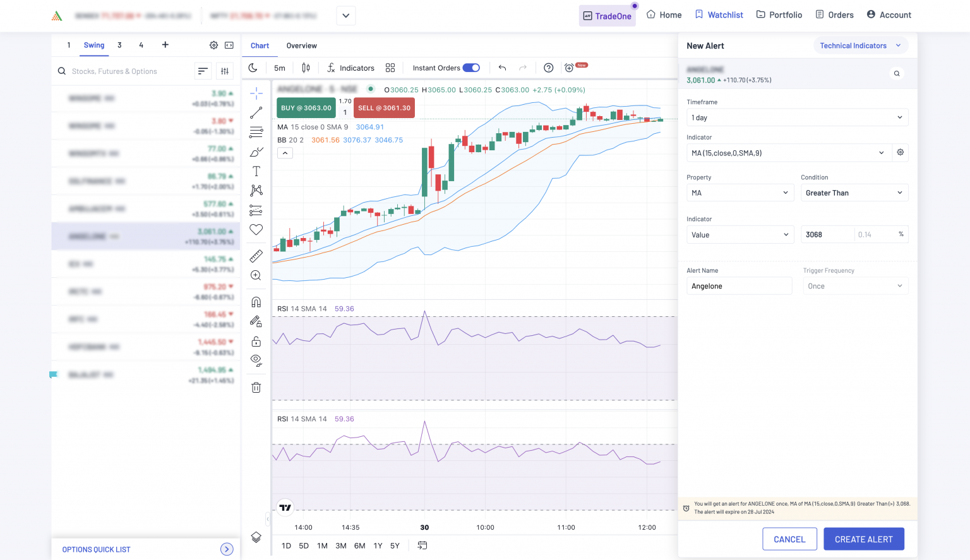Select the text annotation tool
The height and width of the screenshot is (560, 970).
pos(256,171)
